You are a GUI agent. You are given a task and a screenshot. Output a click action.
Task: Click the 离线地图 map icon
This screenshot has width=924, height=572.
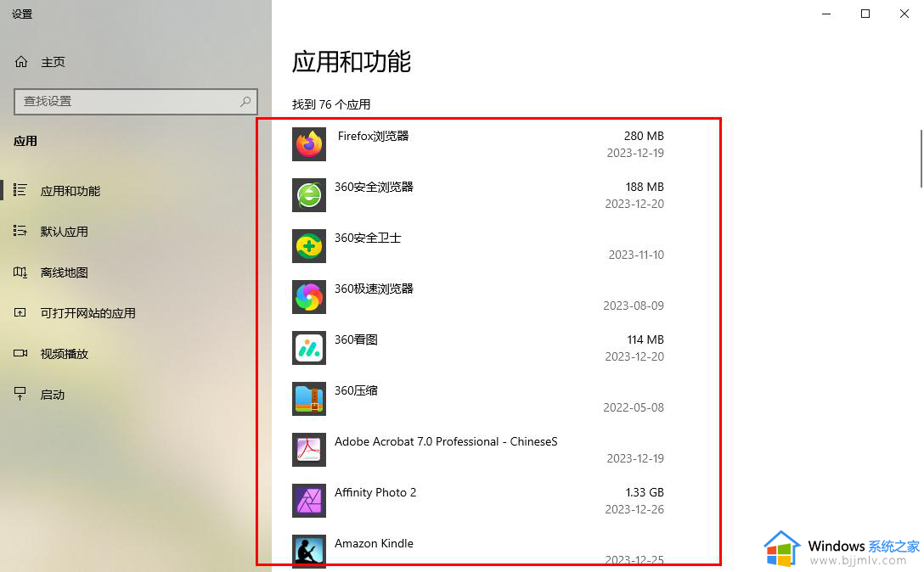click(x=20, y=272)
